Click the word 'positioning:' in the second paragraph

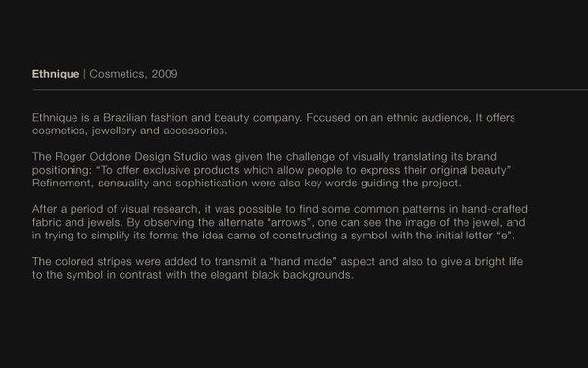[x=63, y=170]
